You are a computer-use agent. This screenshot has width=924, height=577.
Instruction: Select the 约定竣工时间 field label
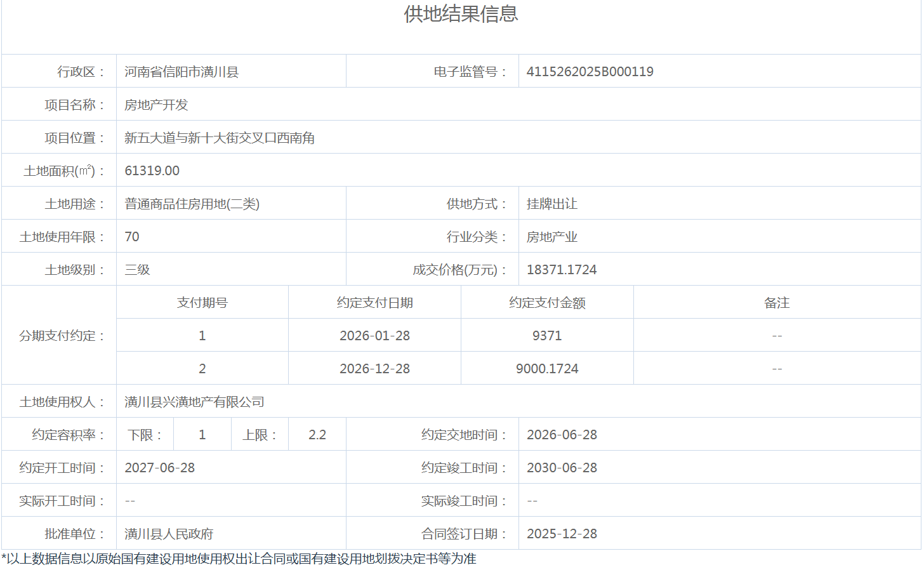[x=464, y=468]
